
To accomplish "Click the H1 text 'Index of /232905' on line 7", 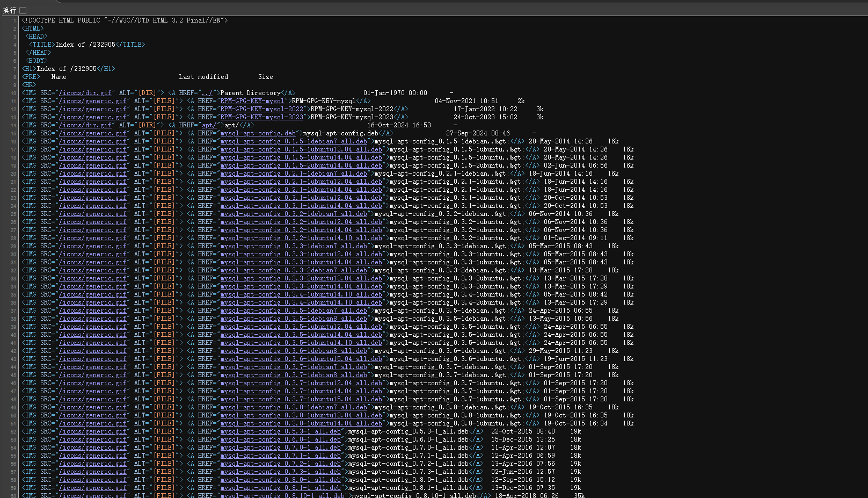I will coord(67,69).
